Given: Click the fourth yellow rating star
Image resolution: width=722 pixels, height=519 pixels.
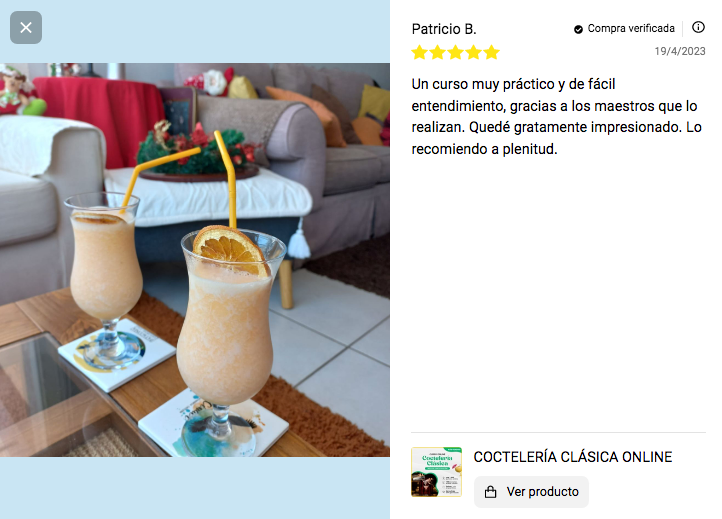Looking at the screenshot, I should pos(473,52).
